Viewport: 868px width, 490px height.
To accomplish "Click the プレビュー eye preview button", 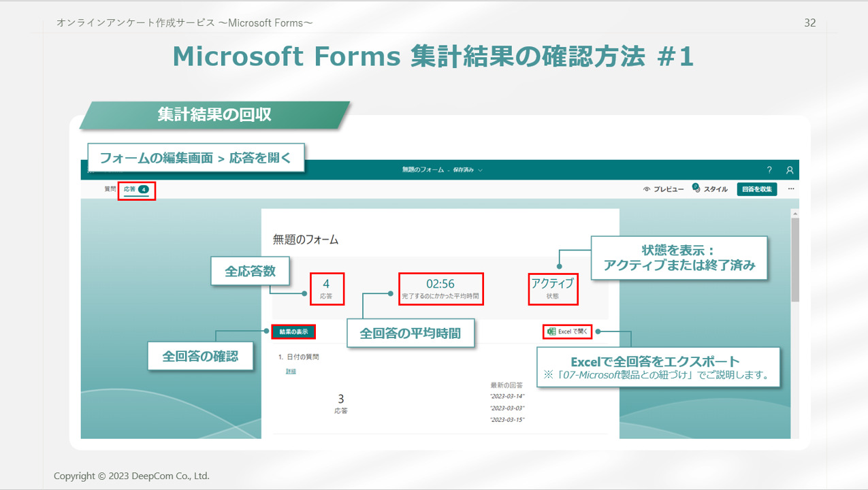I will (x=663, y=189).
